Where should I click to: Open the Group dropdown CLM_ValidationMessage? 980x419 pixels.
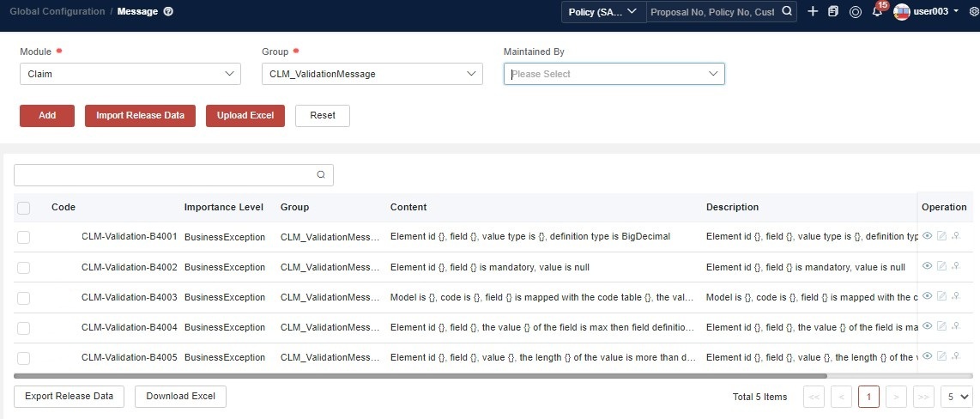click(x=372, y=74)
